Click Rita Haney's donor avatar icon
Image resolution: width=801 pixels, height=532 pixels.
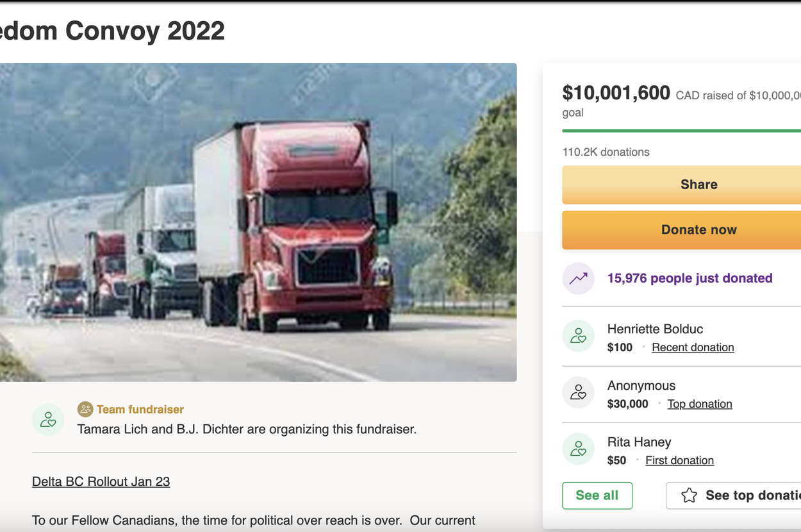pos(578,449)
